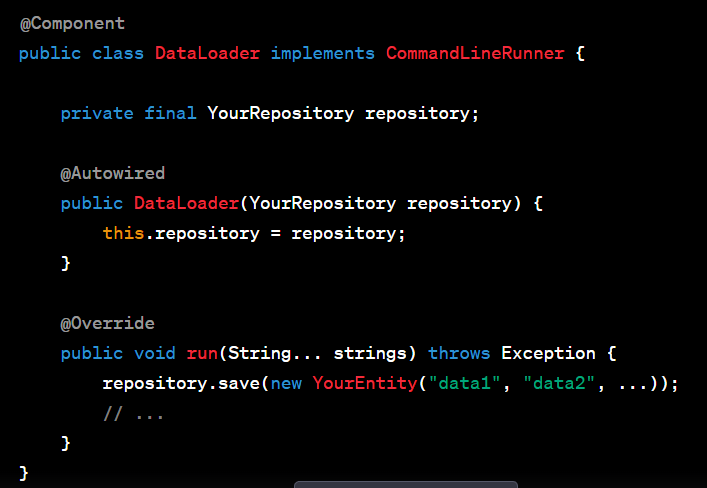Click the repository.save call
Viewport: 707px width, 488px height.
tap(181, 383)
